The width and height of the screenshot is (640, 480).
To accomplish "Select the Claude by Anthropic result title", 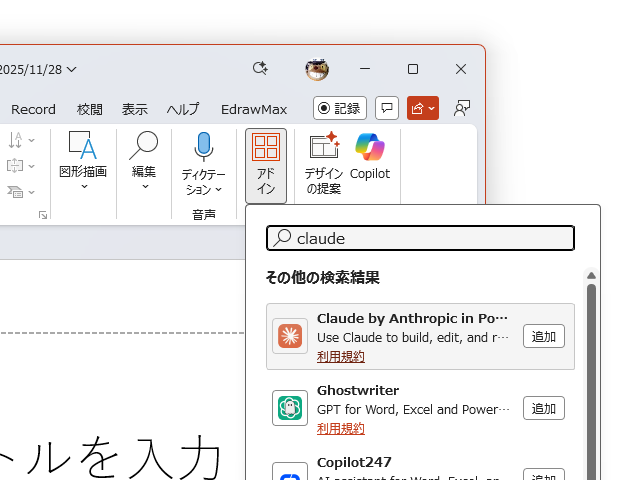I will point(412,318).
